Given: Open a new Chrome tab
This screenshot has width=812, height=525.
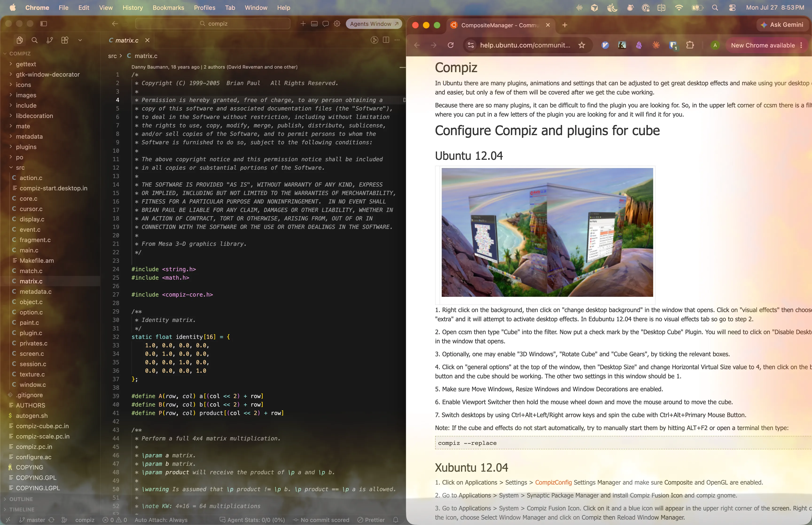Looking at the screenshot, I should pyautogui.click(x=565, y=25).
